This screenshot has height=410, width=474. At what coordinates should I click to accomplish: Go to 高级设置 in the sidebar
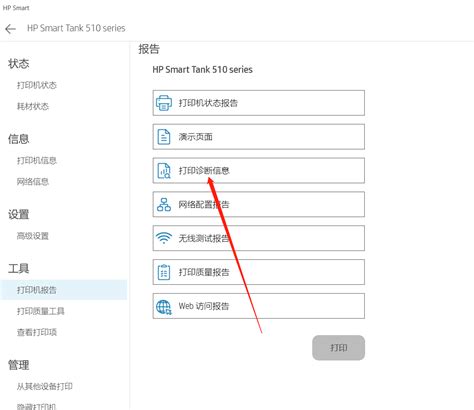33,236
